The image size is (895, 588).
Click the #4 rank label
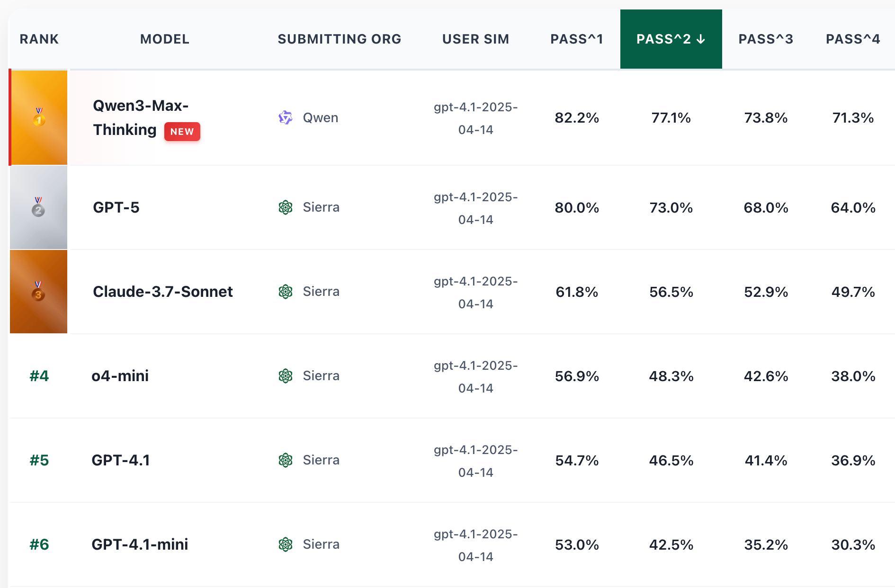click(x=39, y=376)
